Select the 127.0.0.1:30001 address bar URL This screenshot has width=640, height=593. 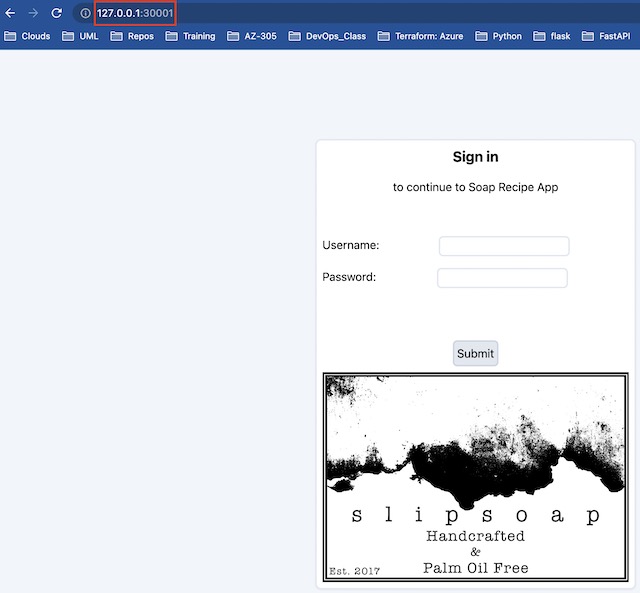point(135,13)
